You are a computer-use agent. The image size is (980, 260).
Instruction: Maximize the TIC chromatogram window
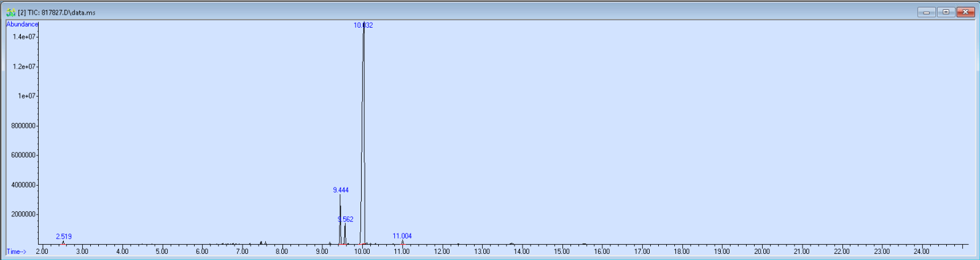tap(946, 12)
